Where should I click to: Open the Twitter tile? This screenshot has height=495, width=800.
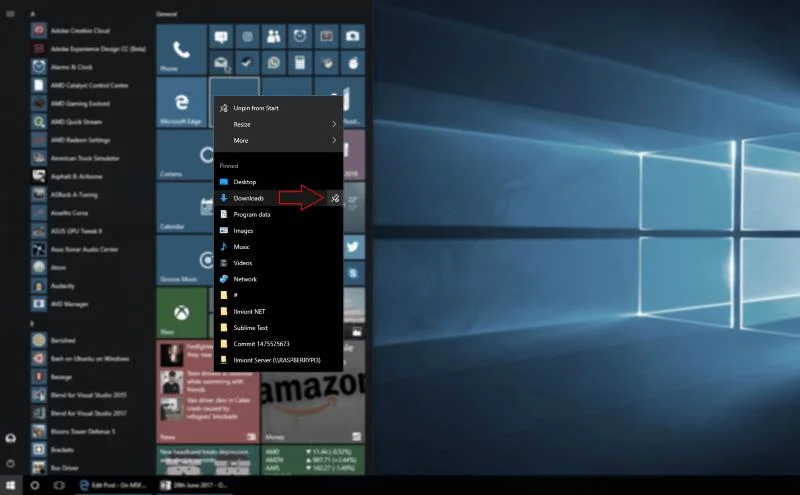coord(354,247)
